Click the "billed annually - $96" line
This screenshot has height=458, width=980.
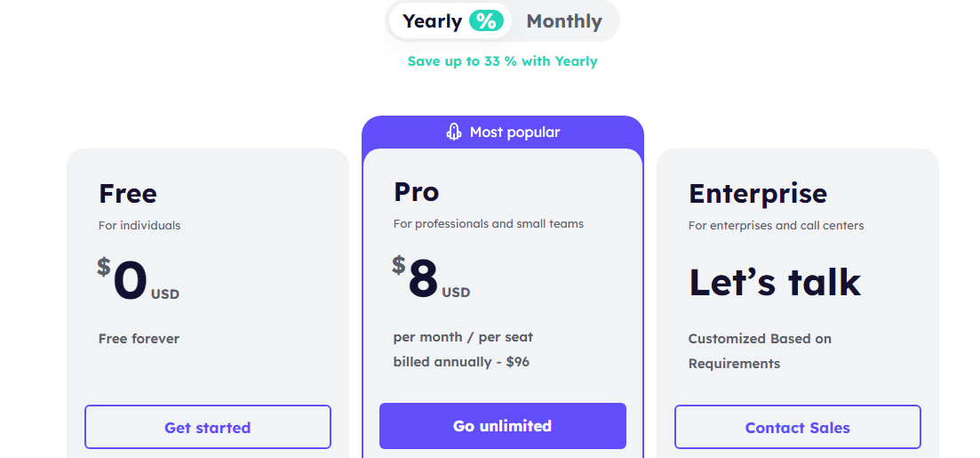point(461,362)
